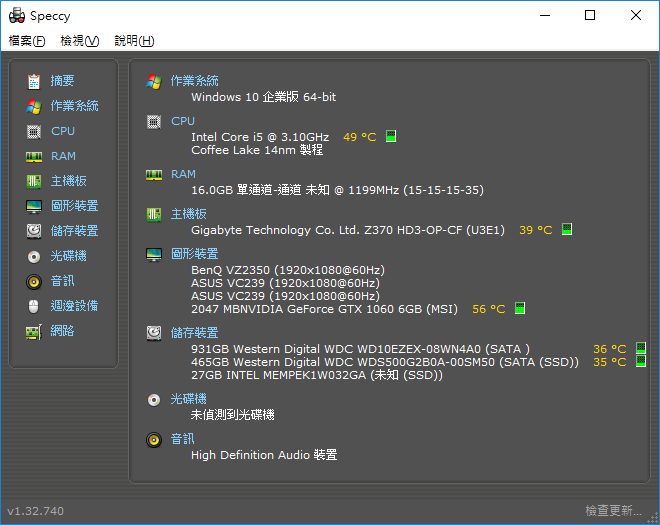The image size is (660, 525).
Task: Maximize the Speccy window
Action: [590, 16]
